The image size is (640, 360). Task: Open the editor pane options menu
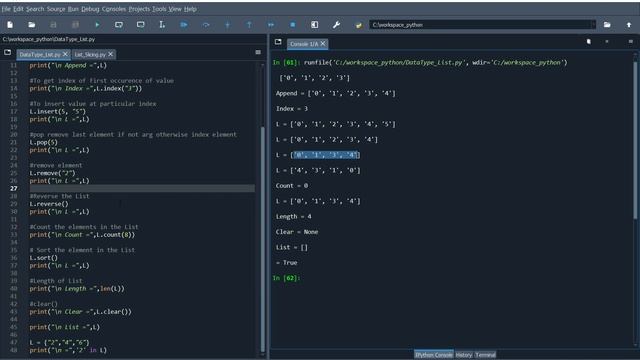tap(258, 52)
